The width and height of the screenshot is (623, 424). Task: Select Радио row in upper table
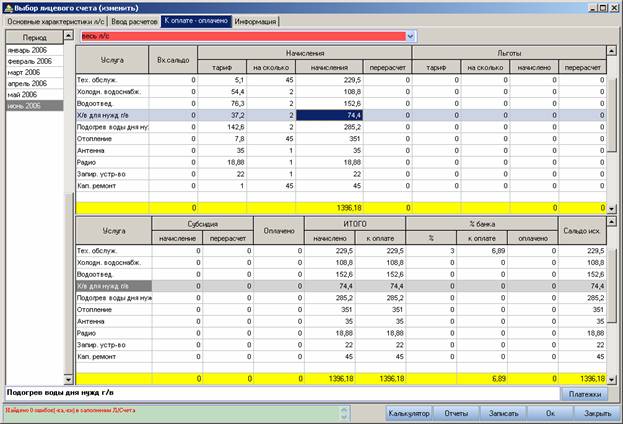[341, 162]
